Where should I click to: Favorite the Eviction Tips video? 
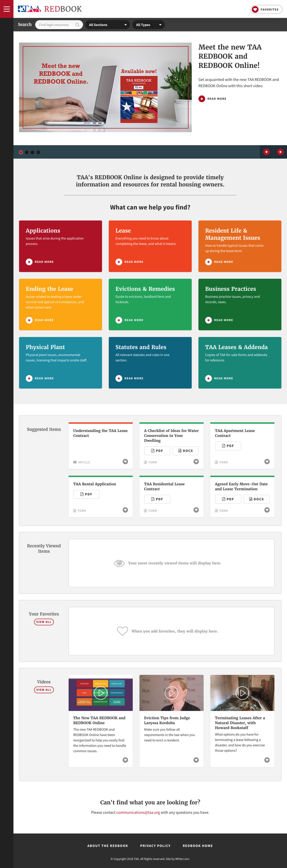196,760
